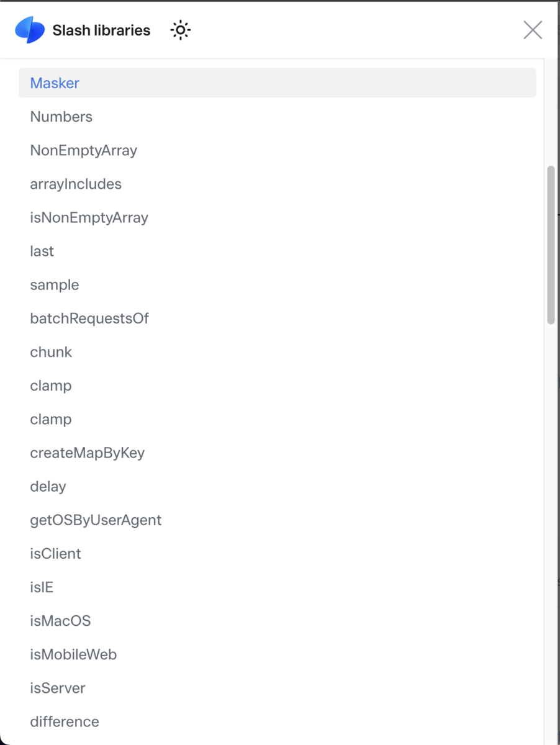Select the first clamp entry
The image size is (560, 745).
click(50, 385)
